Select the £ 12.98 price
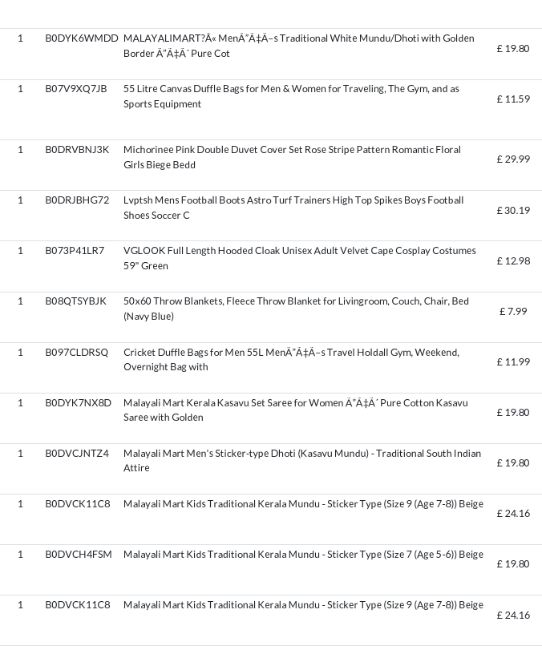This screenshot has height=650, width=542. 513,261
